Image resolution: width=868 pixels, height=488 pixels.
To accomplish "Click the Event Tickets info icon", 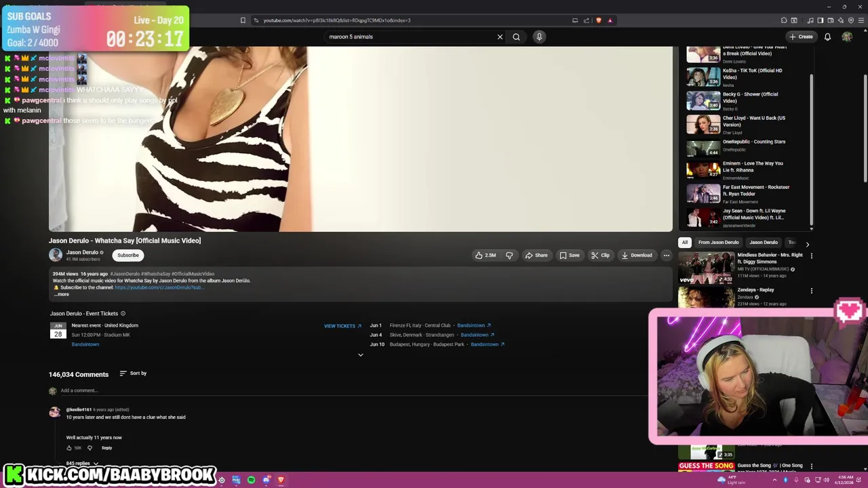I will tap(123, 314).
